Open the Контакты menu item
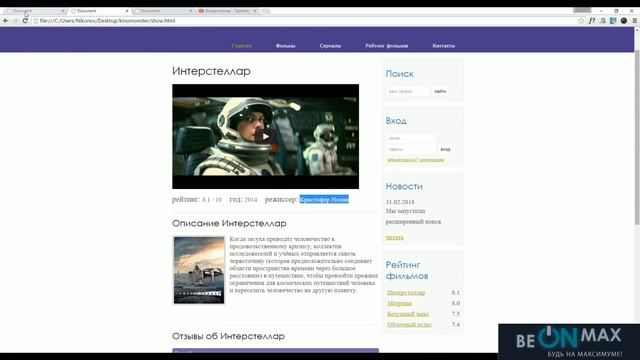640x360 pixels. click(x=444, y=46)
